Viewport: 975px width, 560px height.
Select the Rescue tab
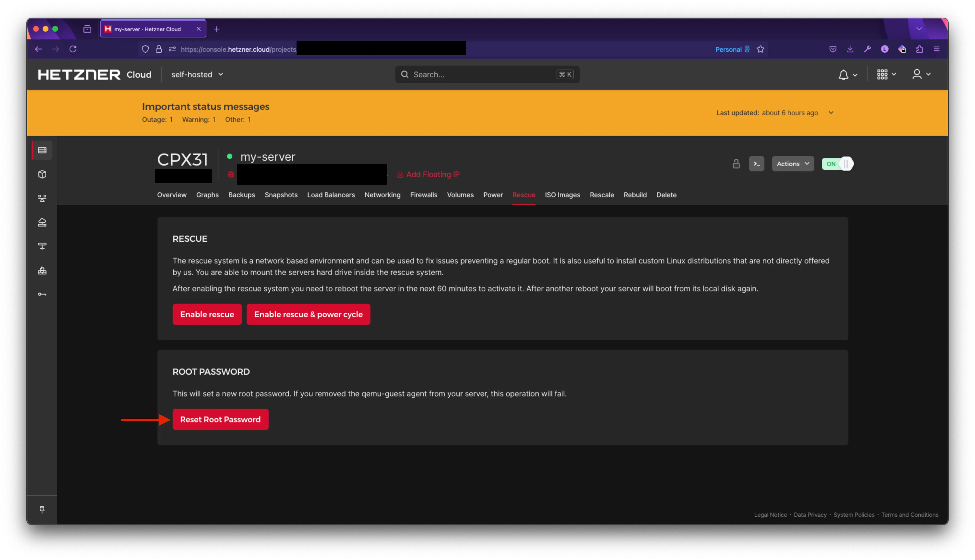pos(524,195)
